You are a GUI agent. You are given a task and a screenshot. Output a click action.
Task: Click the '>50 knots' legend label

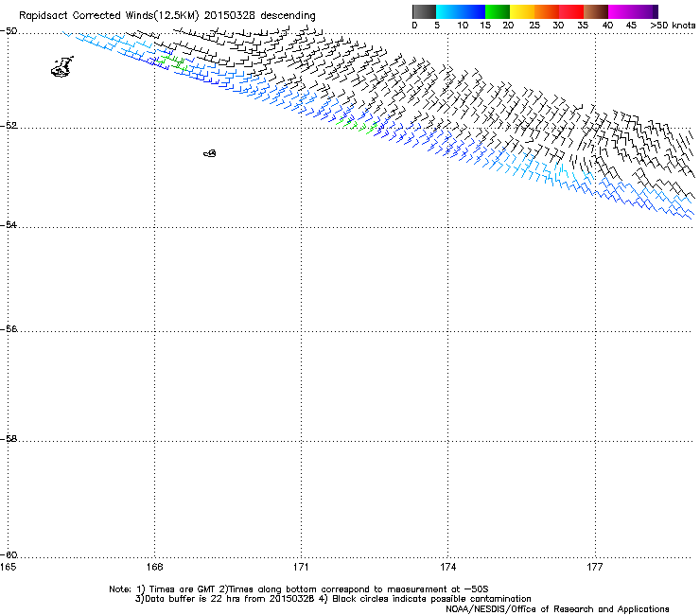point(673,25)
